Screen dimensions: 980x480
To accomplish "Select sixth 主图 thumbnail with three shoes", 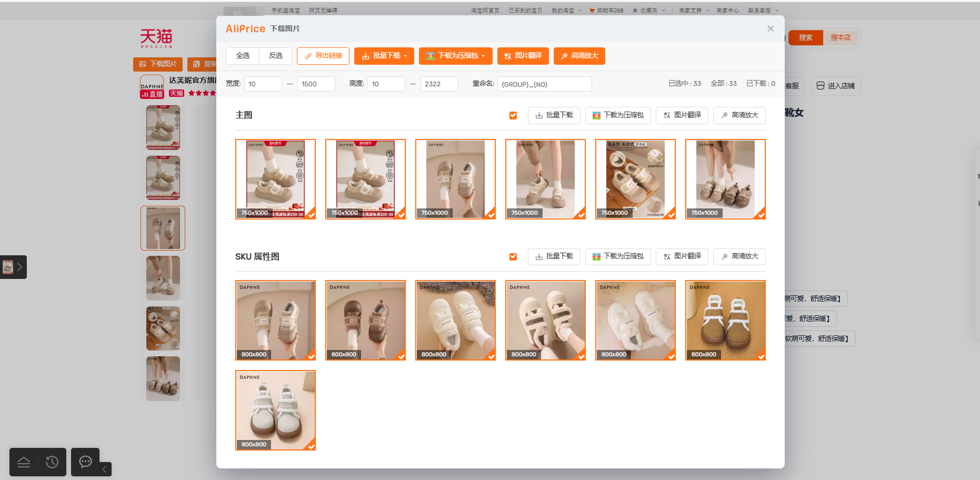I will click(x=725, y=179).
